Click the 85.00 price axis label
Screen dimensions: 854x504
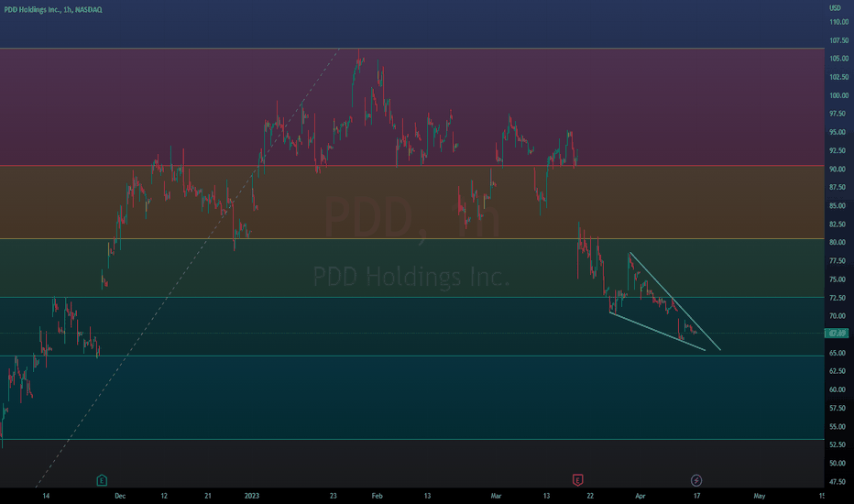838,205
